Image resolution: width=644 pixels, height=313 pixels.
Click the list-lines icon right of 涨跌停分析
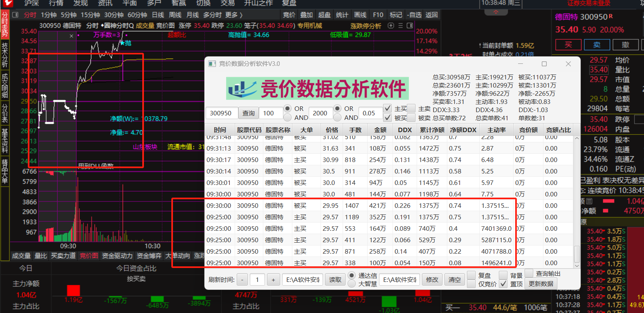(400, 25)
